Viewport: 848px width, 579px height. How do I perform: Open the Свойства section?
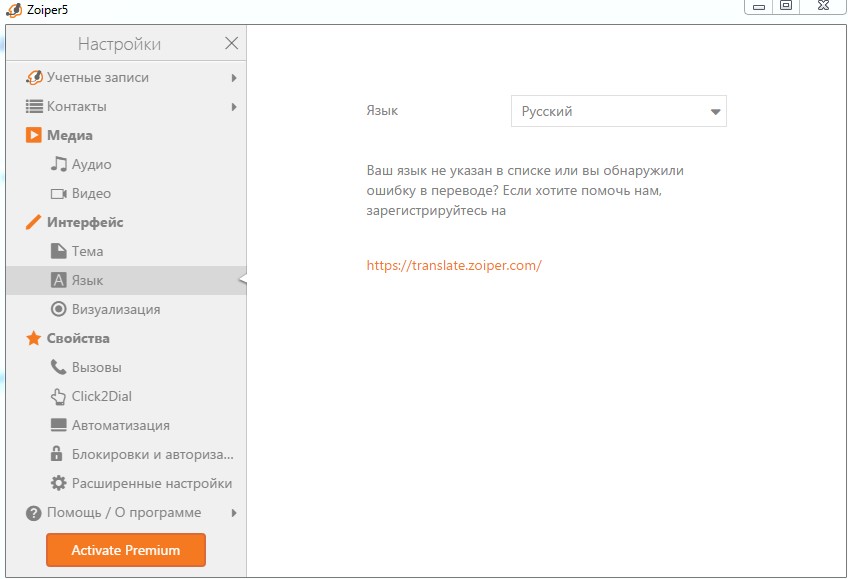click(x=126, y=338)
